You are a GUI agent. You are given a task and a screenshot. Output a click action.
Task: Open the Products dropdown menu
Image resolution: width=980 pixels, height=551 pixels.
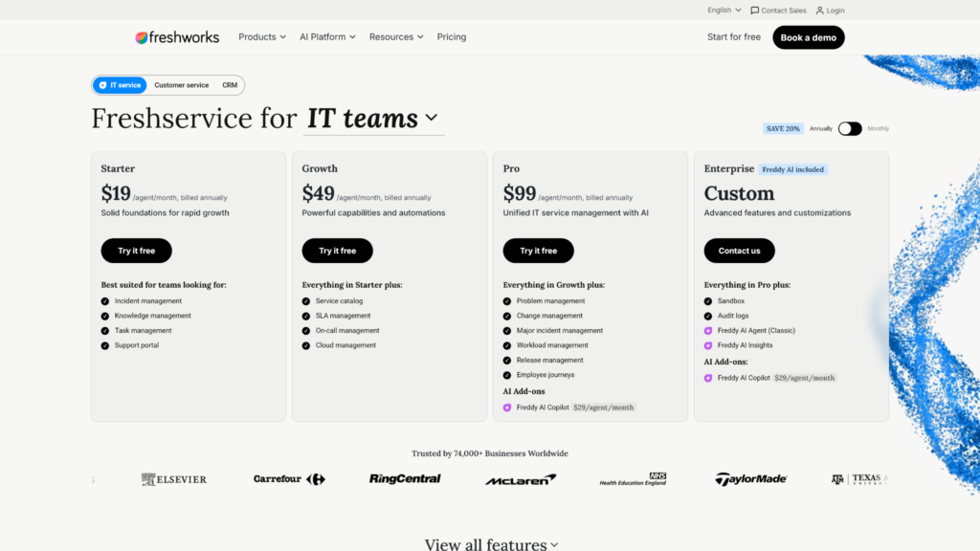262,37
